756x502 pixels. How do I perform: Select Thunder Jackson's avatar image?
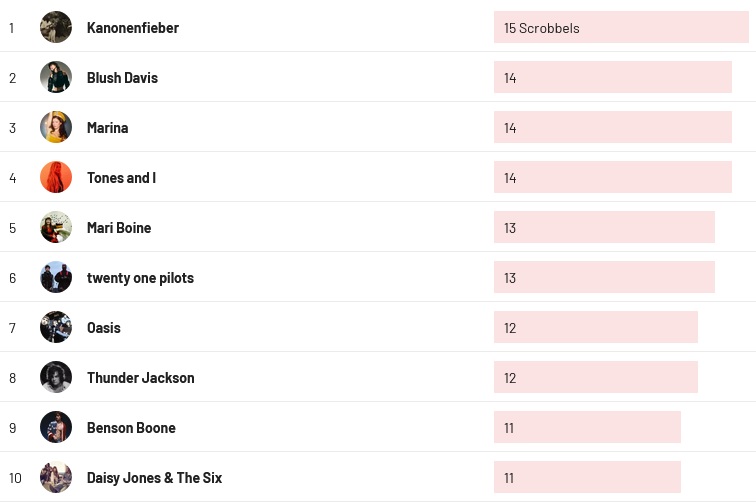coord(56,377)
